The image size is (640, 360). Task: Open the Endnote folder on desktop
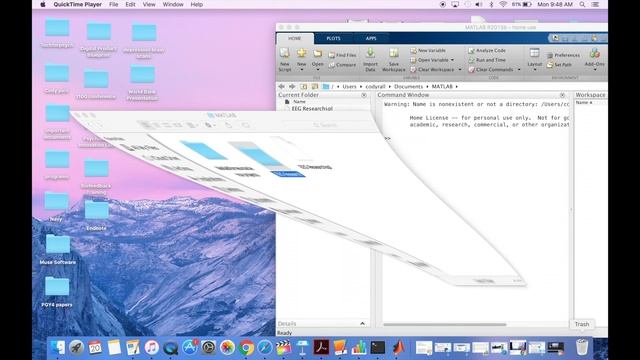[96, 215]
